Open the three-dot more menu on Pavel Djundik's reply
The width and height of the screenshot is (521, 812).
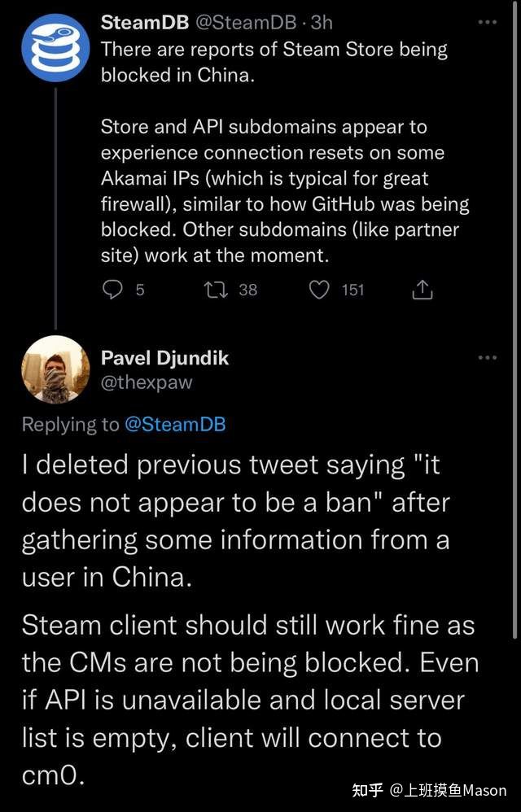[487, 358]
